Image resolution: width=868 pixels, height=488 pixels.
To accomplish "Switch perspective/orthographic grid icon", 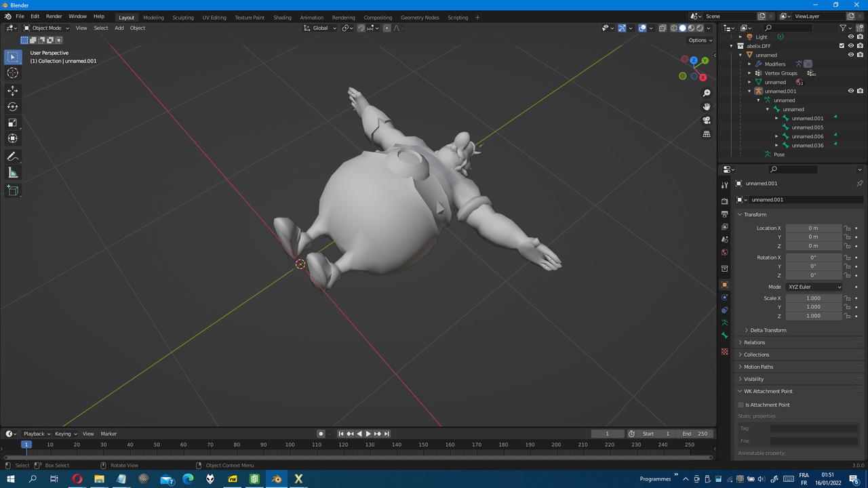I will click(x=707, y=134).
